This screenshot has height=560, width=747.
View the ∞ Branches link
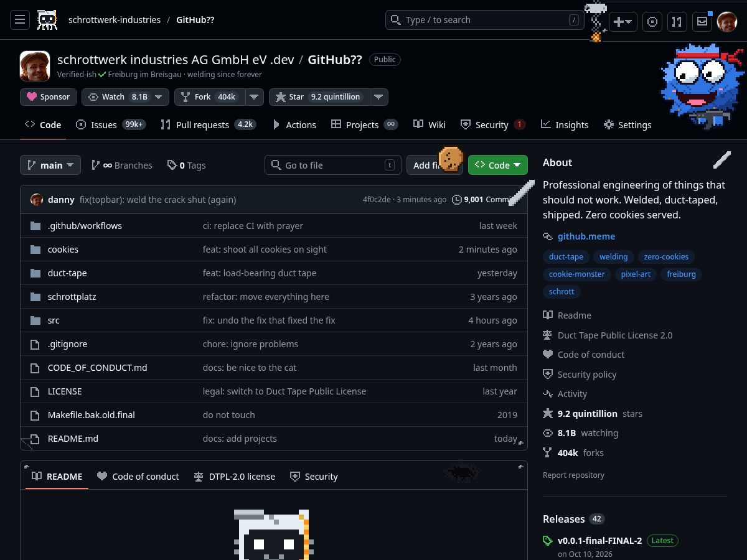(x=122, y=165)
